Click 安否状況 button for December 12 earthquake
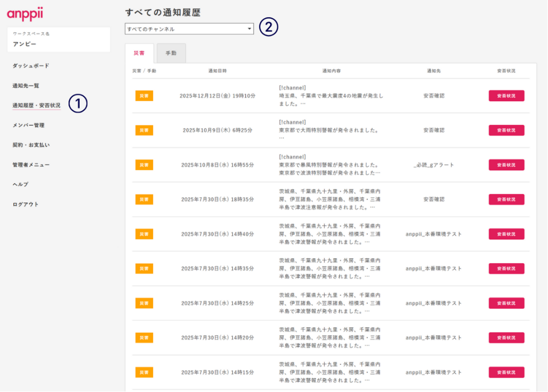The height and width of the screenshot is (392, 548). [506, 96]
